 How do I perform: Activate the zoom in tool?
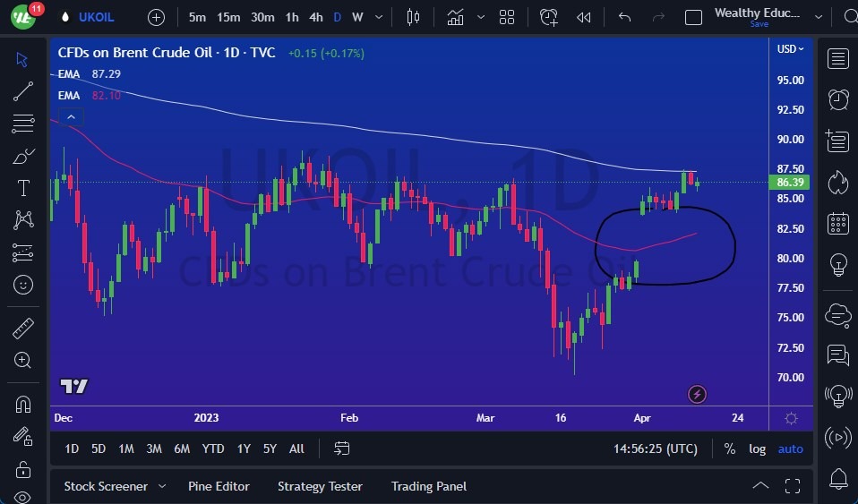pyautogui.click(x=22, y=360)
